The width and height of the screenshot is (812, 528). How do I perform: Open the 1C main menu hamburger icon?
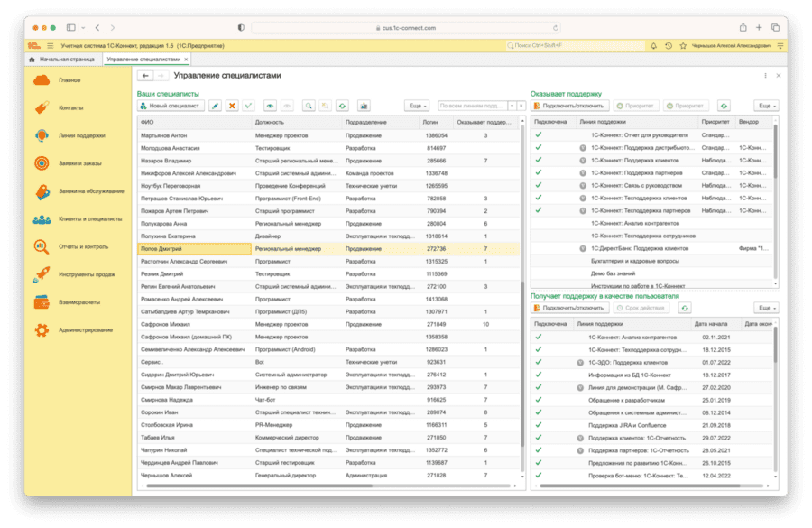[x=51, y=46]
